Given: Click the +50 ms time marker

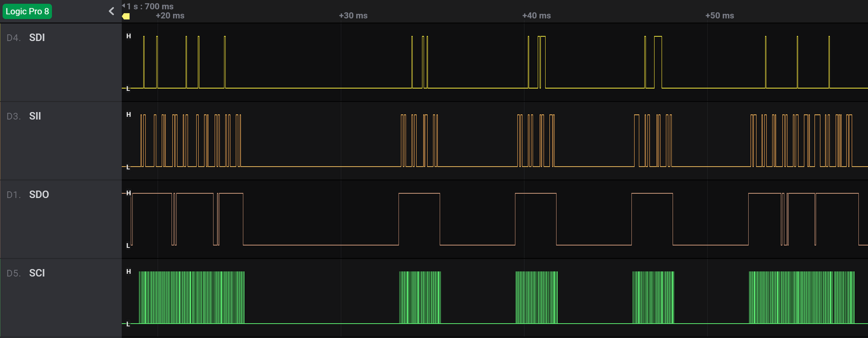Looking at the screenshot, I should [x=720, y=16].
